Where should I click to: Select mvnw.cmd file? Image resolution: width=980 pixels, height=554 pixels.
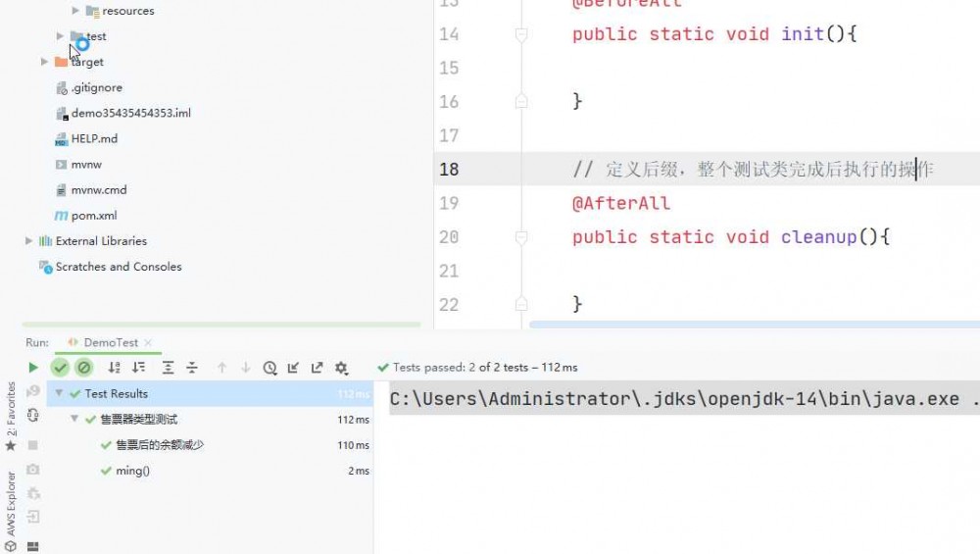[99, 190]
